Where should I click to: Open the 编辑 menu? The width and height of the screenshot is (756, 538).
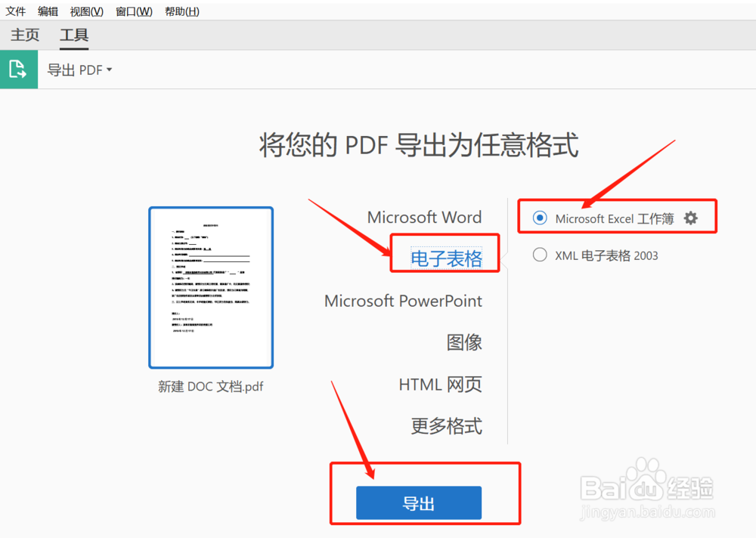[48, 11]
